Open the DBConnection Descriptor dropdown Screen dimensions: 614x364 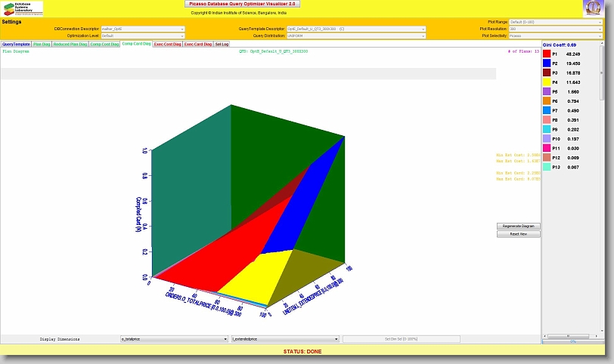[x=142, y=29]
